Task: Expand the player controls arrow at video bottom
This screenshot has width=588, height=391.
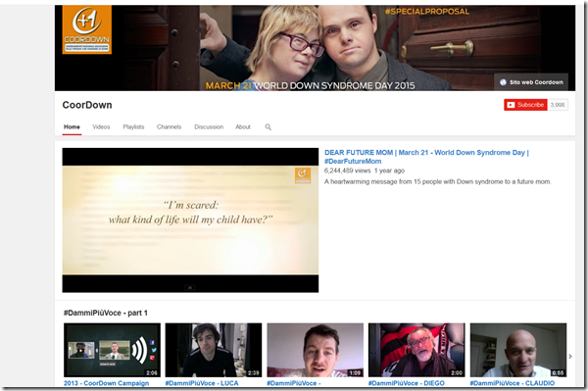Action: coord(190,288)
